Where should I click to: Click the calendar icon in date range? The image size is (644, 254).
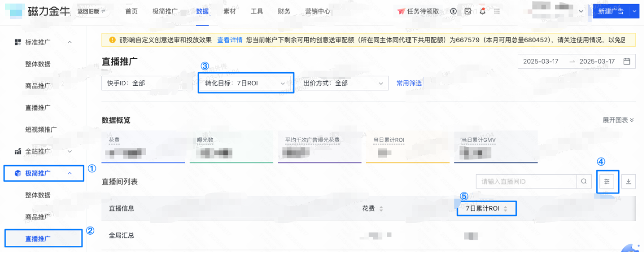click(x=627, y=61)
